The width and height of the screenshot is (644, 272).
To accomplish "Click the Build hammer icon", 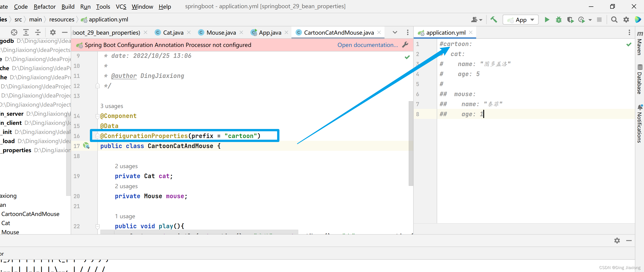I will pos(493,20).
